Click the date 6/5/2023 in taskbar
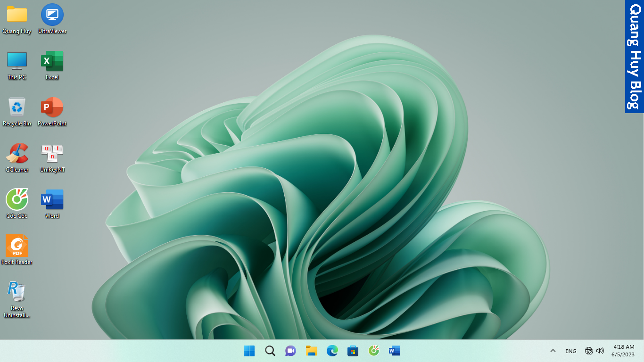 click(x=623, y=354)
